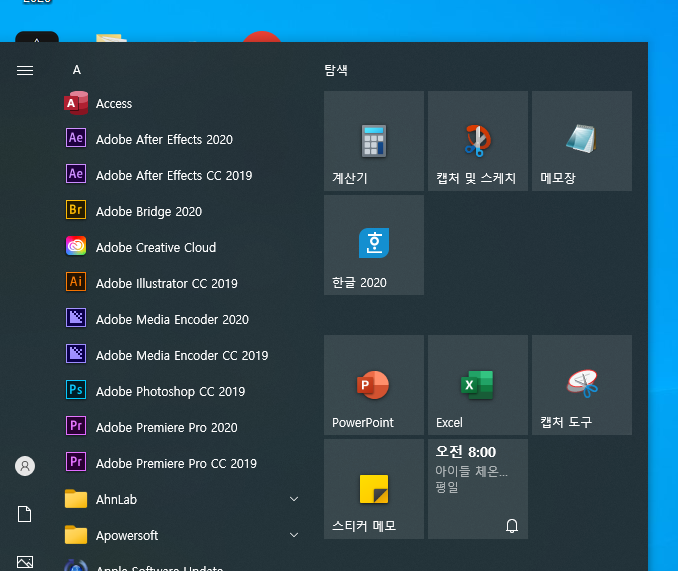The image size is (678, 571).
Task: Open the alarm tile showing 오전 8:00
Action: 478,489
